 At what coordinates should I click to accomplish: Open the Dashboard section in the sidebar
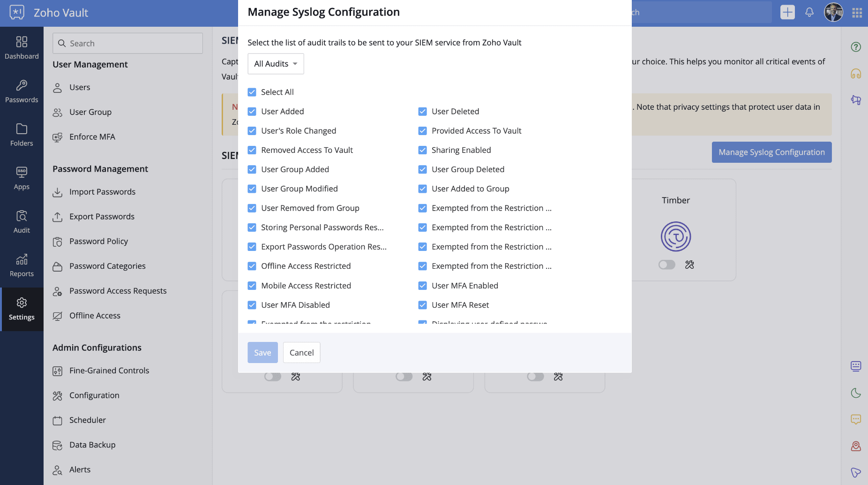(x=22, y=48)
